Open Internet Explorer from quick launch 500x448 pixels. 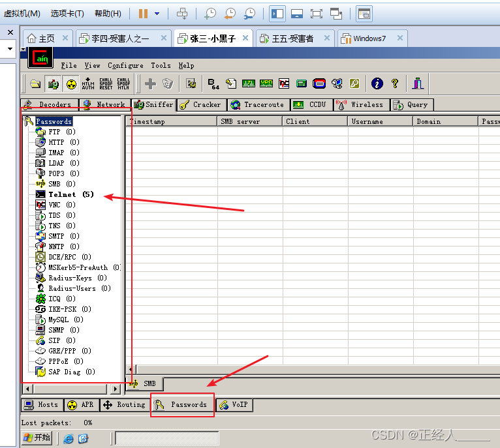click(x=69, y=439)
